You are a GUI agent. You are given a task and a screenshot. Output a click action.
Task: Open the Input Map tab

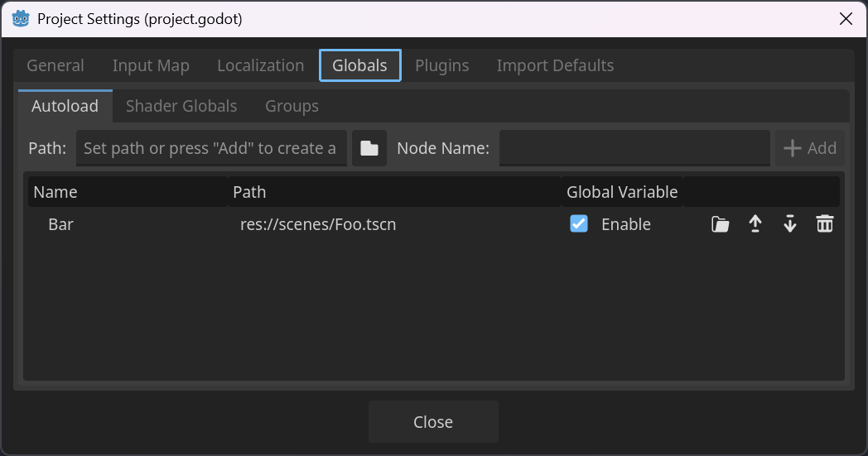click(x=151, y=65)
